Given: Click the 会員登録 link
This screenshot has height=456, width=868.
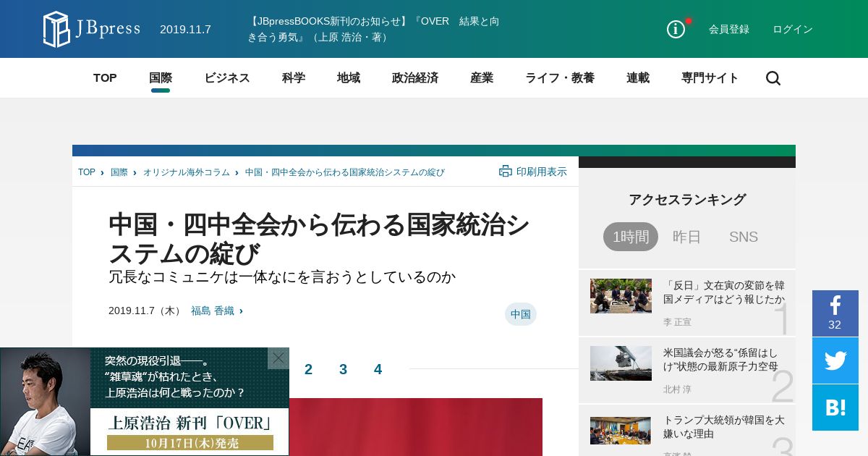Looking at the screenshot, I should tap(729, 29).
